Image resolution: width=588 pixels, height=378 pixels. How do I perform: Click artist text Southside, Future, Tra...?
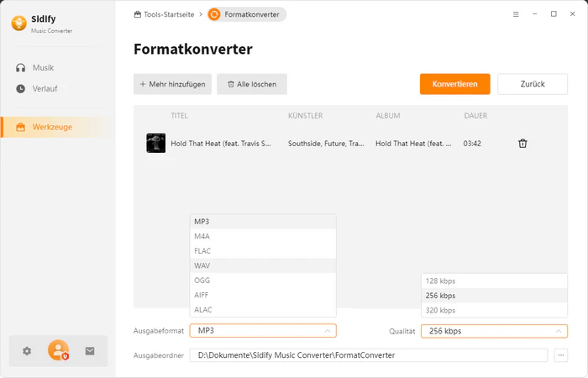tap(326, 144)
